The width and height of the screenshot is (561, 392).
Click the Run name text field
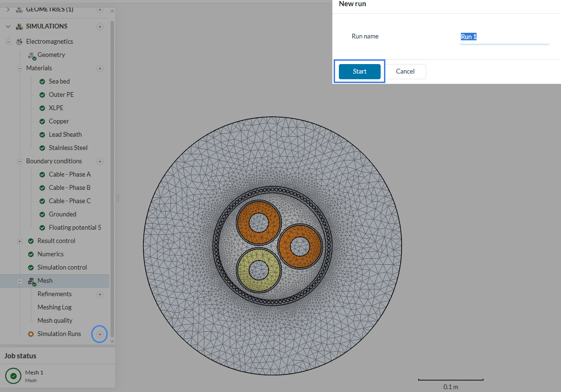click(x=504, y=37)
